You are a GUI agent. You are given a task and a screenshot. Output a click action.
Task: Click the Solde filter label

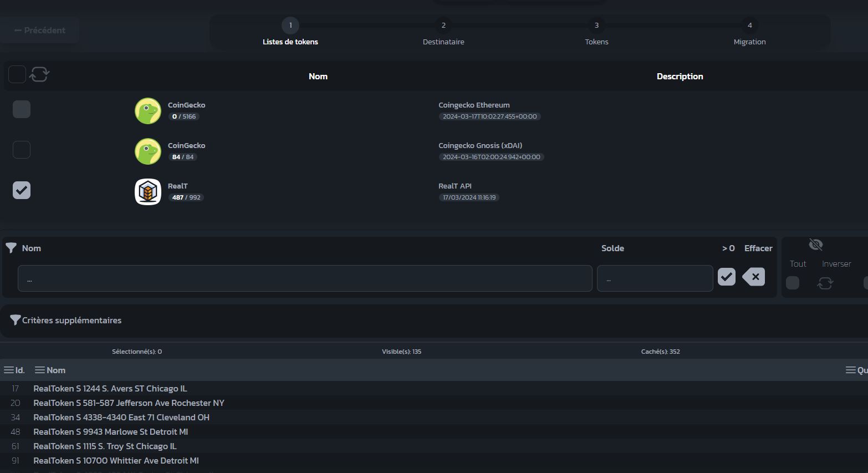(612, 248)
